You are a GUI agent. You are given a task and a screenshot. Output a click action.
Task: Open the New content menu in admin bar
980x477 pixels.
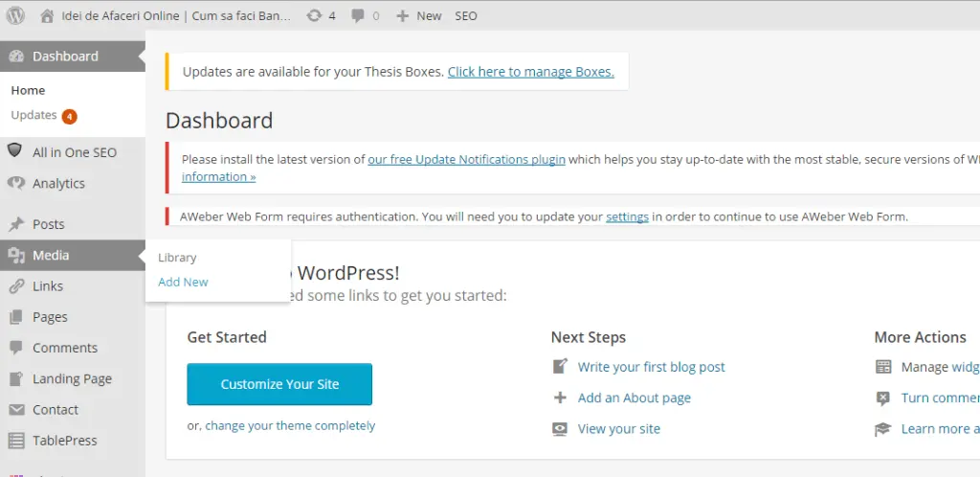point(419,16)
